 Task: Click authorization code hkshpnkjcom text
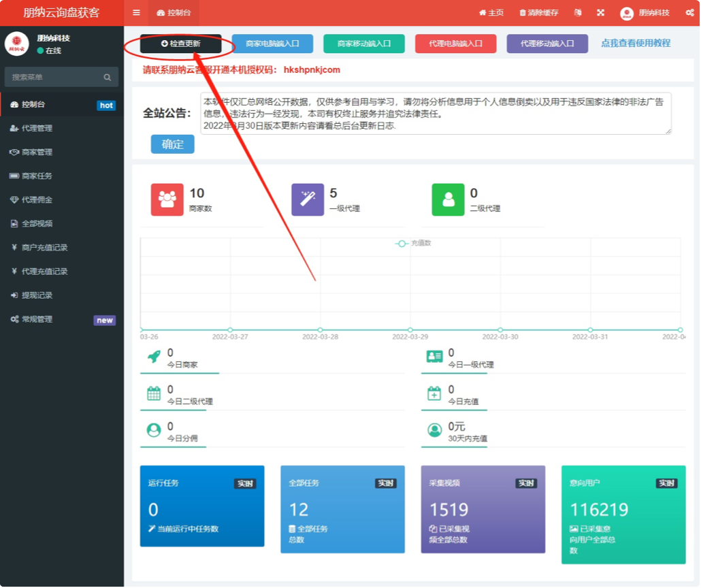(312, 69)
